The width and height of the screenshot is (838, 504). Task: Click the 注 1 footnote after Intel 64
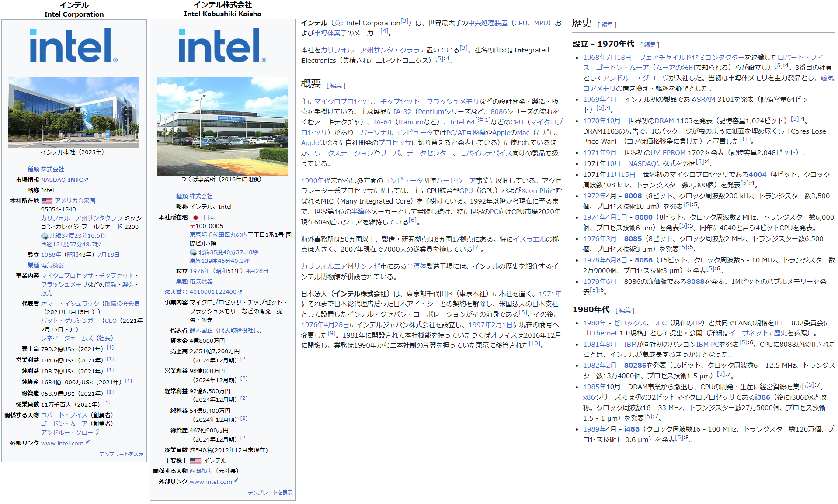point(483,120)
